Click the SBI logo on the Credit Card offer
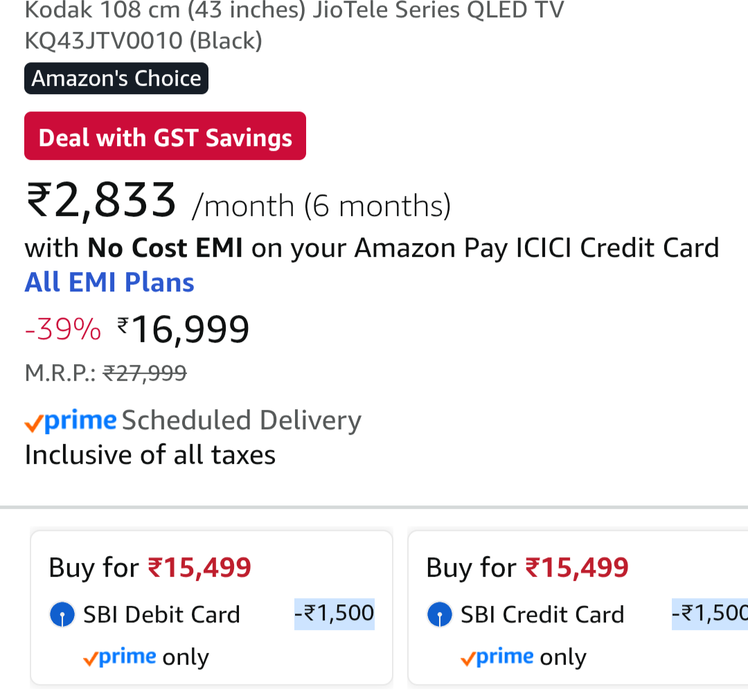 point(440,615)
